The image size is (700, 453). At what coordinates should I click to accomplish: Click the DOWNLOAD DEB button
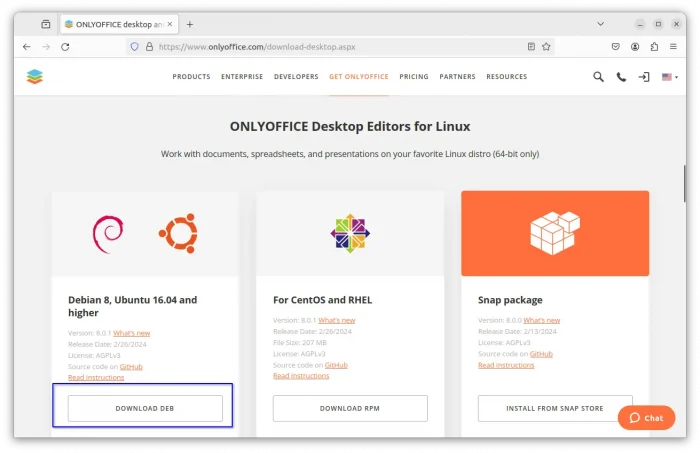coord(145,408)
